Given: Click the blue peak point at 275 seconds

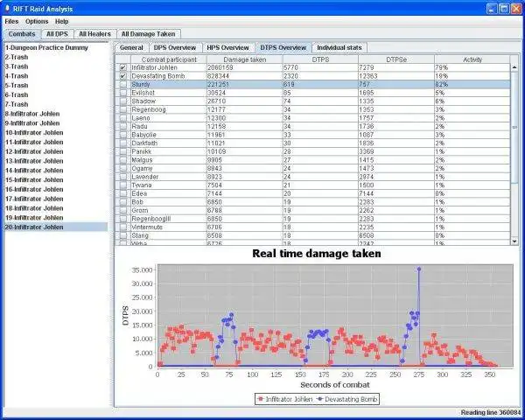Looking at the screenshot, I should (419, 269).
